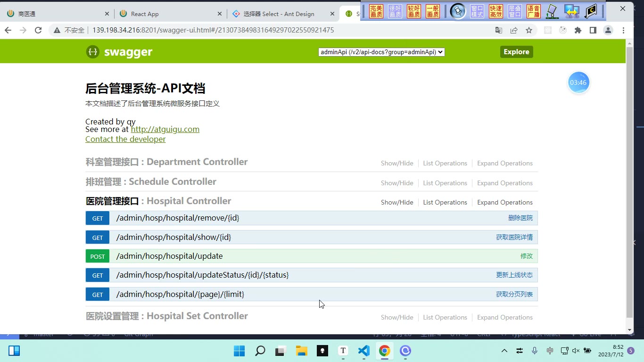Open Visual Studio Code from taskbar
This screenshot has width=644, height=362.
click(x=363, y=351)
